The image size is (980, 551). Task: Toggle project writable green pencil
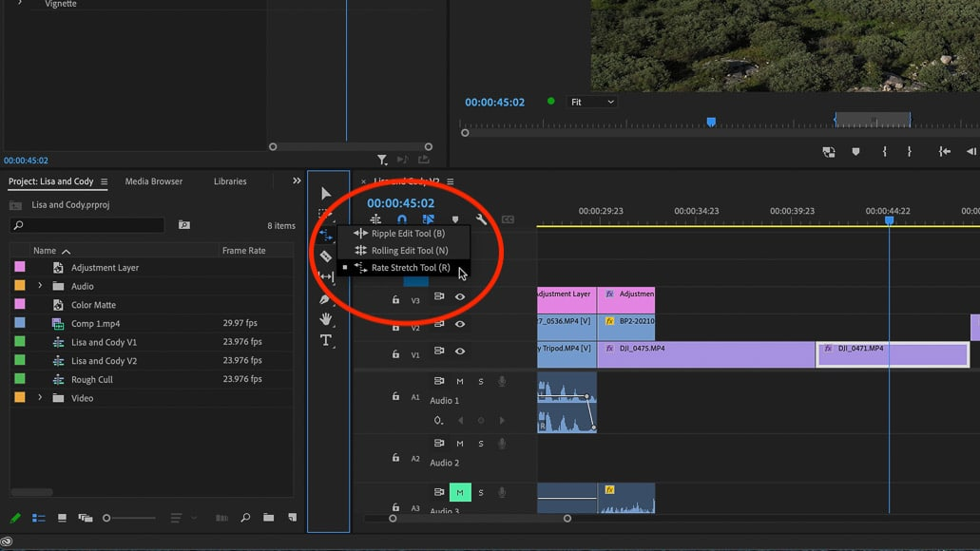point(15,518)
